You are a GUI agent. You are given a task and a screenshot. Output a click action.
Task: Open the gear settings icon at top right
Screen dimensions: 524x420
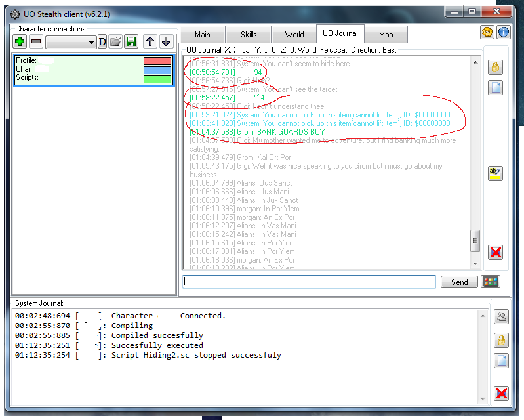pos(487,32)
